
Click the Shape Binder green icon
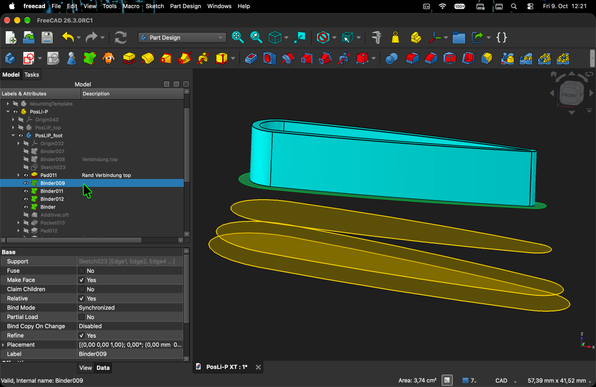pyautogui.click(x=90, y=59)
